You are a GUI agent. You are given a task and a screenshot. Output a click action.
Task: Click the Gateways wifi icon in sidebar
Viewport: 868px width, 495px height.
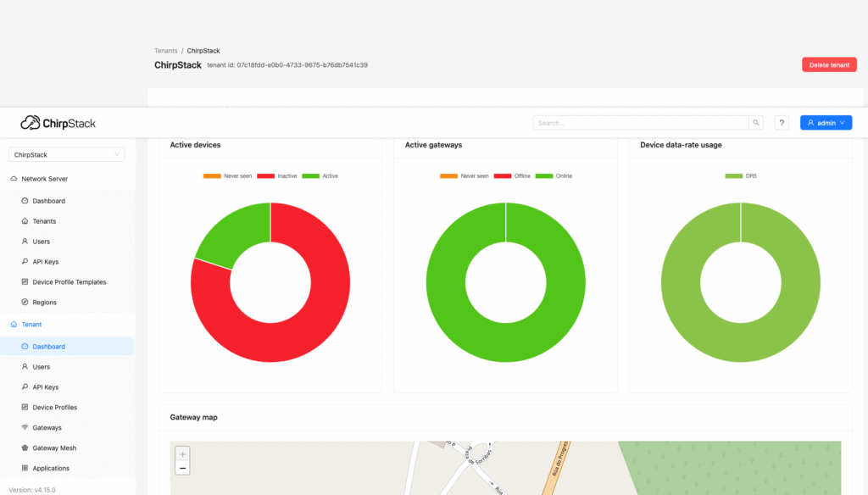(25, 428)
